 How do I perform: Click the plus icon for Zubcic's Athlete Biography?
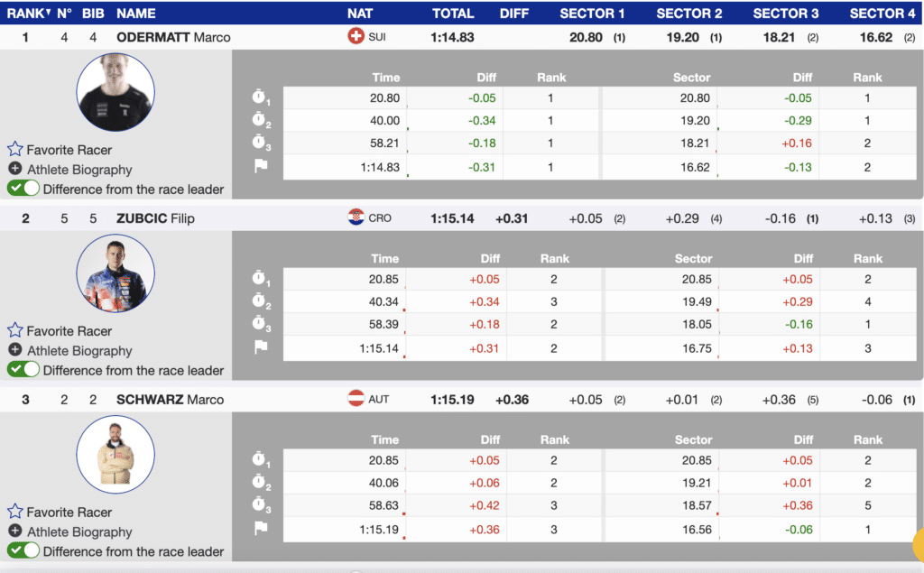coord(15,350)
